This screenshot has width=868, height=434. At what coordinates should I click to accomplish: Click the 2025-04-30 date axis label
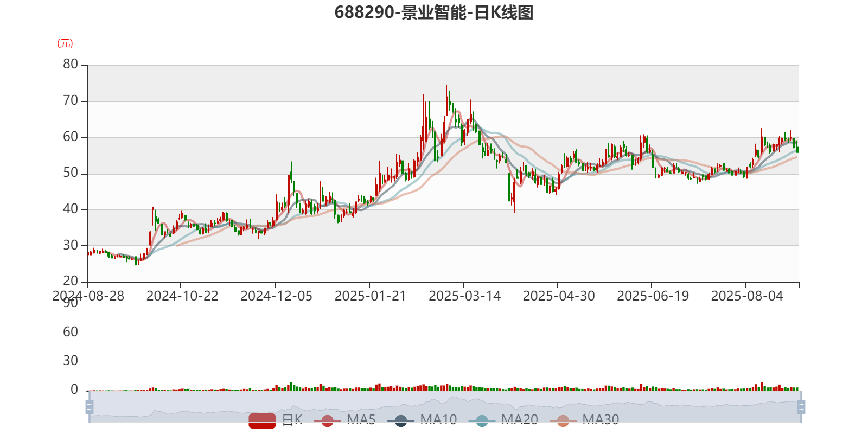coord(559,296)
